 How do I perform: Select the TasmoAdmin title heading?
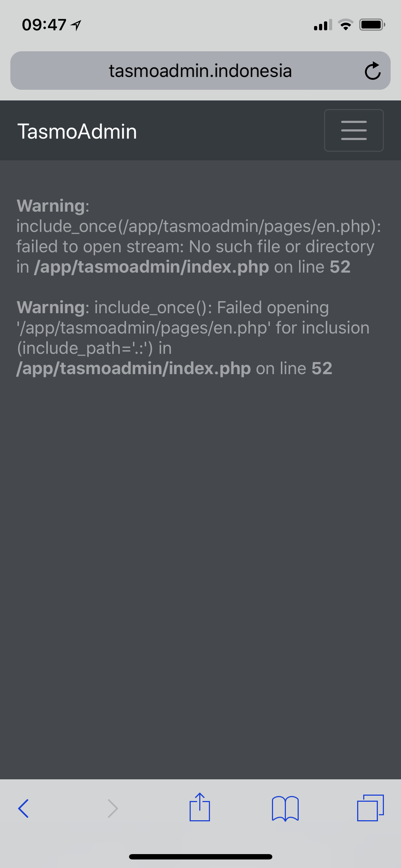coord(77,131)
